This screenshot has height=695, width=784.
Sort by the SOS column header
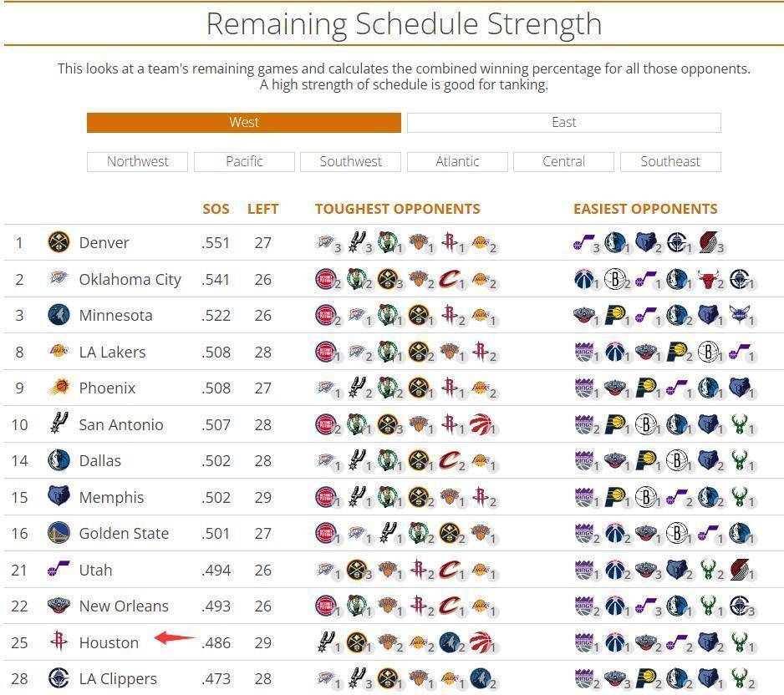coord(216,209)
